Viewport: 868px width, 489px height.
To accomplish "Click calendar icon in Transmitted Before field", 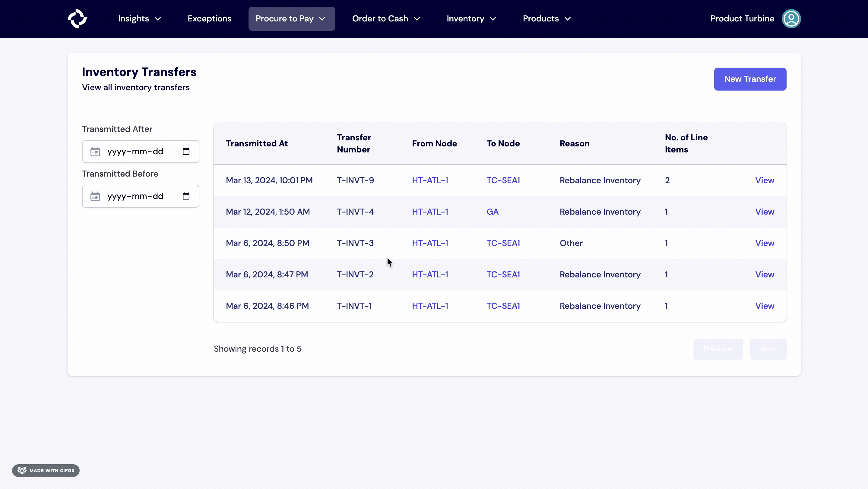I will click(95, 196).
